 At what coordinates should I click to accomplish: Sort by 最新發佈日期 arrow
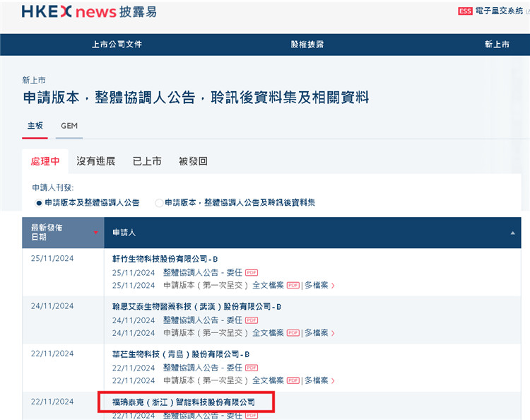[x=95, y=233]
